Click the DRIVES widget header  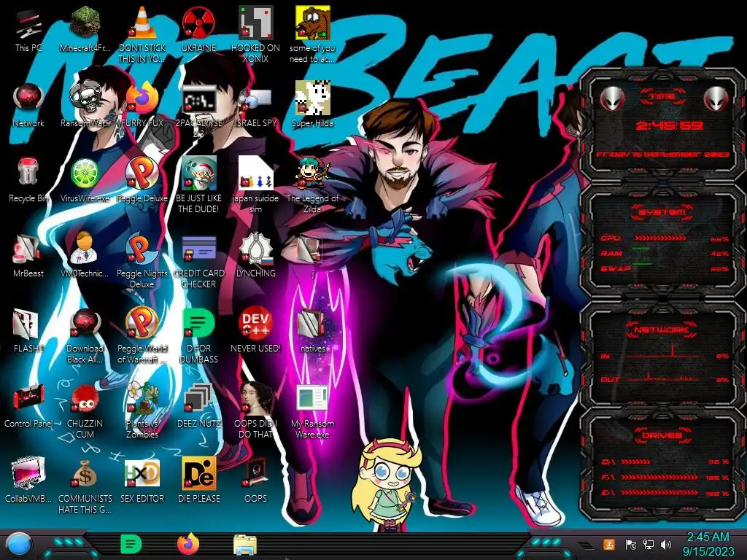coord(662,435)
